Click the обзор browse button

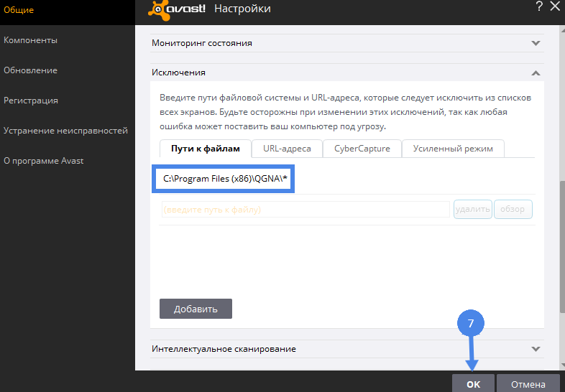(x=513, y=209)
